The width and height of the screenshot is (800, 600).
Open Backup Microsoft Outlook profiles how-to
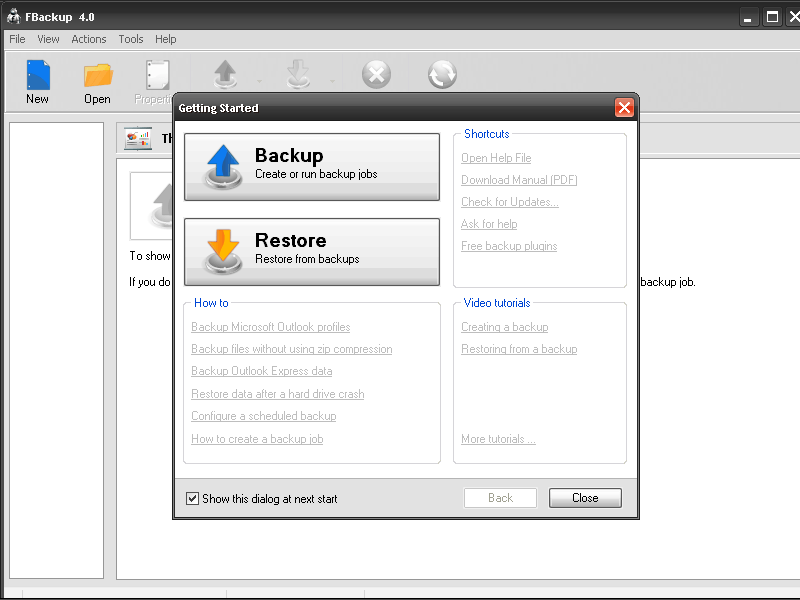(270, 327)
